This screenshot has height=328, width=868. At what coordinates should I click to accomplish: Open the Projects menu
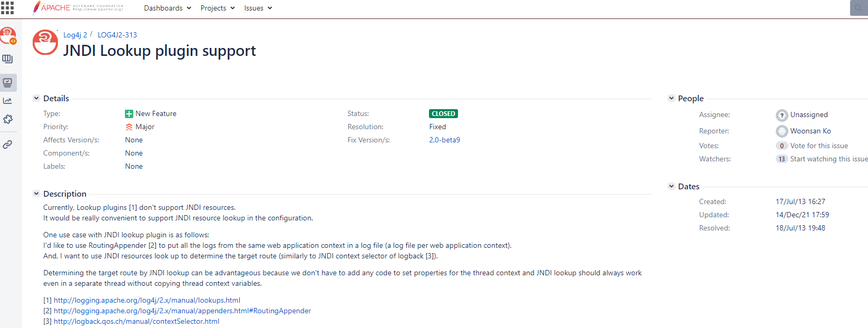coord(217,8)
